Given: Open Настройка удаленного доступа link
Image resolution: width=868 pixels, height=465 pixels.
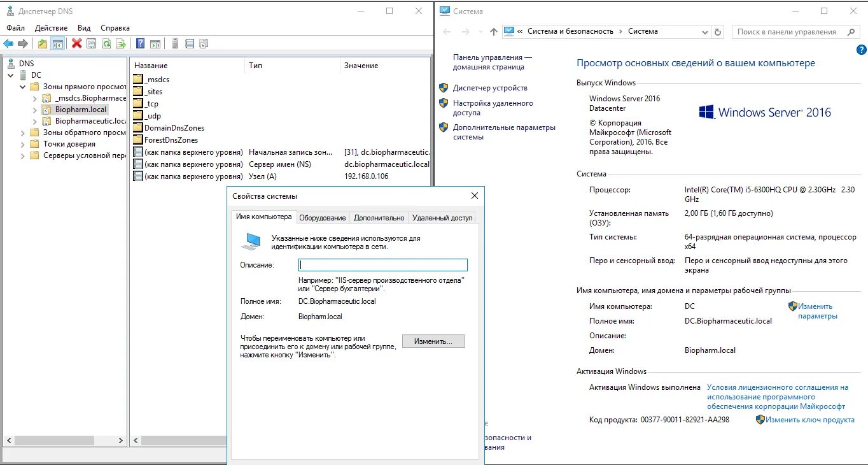Looking at the screenshot, I should (493, 108).
